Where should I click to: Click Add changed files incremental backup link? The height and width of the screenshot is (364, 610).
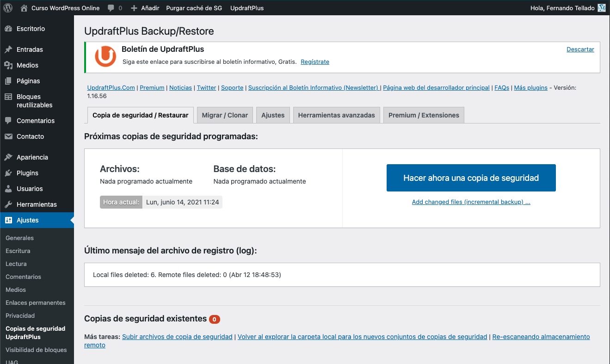point(471,202)
